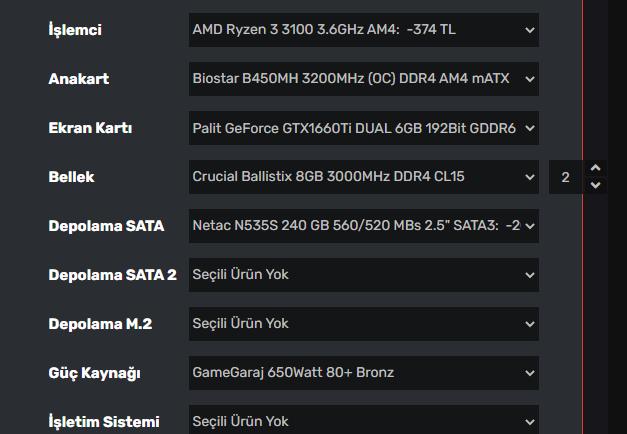Click the İşletim Sistemi label
The image size is (627, 434).
coord(103,422)
